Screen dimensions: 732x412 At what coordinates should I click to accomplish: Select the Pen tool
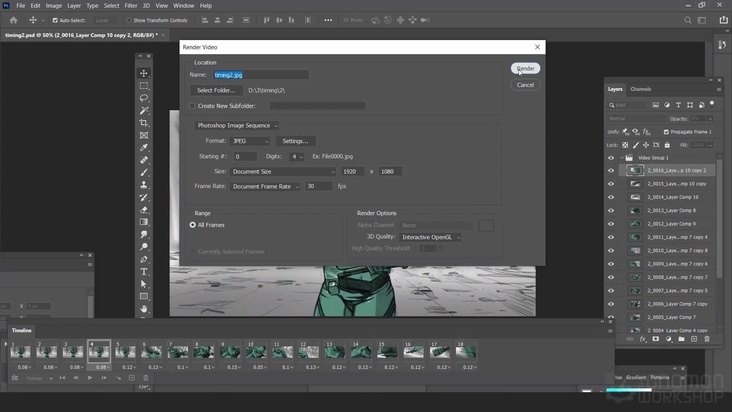[144, 259]
